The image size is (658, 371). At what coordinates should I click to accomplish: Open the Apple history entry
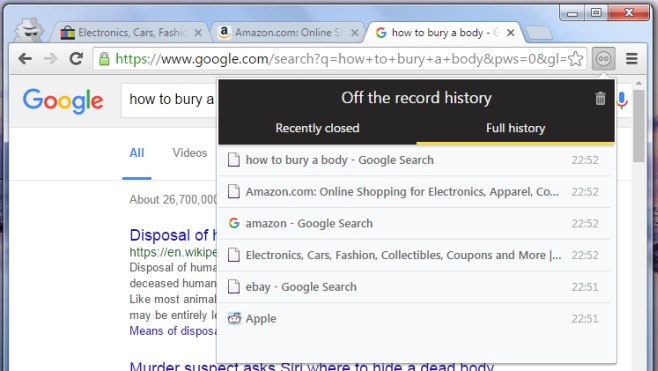[414, 319]
